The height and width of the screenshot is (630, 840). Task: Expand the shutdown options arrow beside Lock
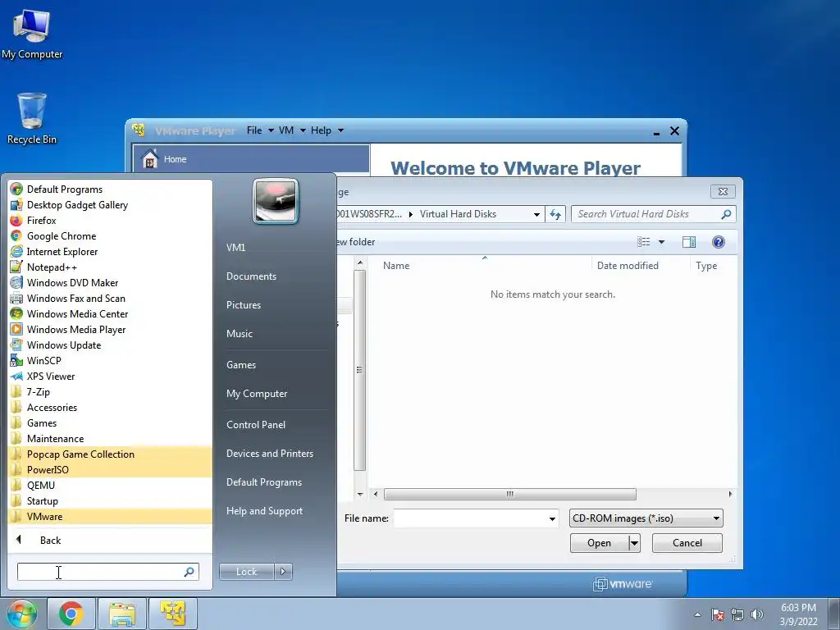click(283, 572)
